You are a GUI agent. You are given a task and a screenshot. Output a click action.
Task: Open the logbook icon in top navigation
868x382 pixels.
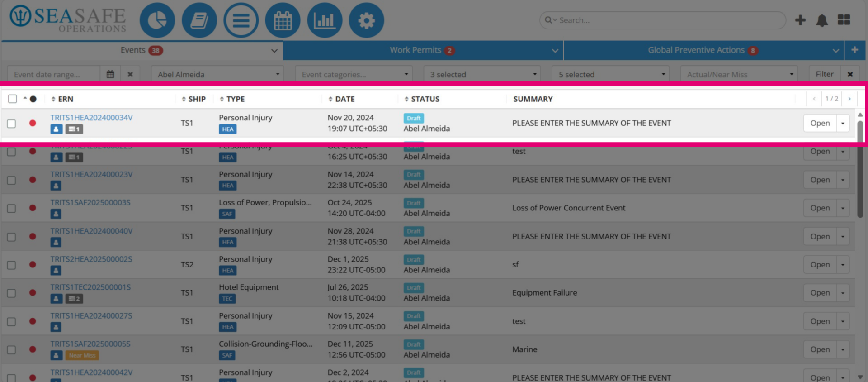tap(199, 20)
